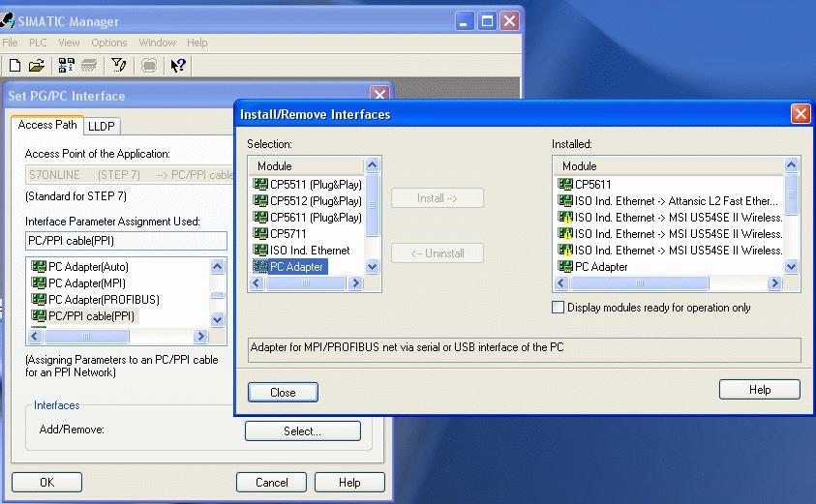The height and width of the screenshot is (504, 816).
Task: Select CP5512 (Plug&Play) module
Action: [x=307, y=201]
